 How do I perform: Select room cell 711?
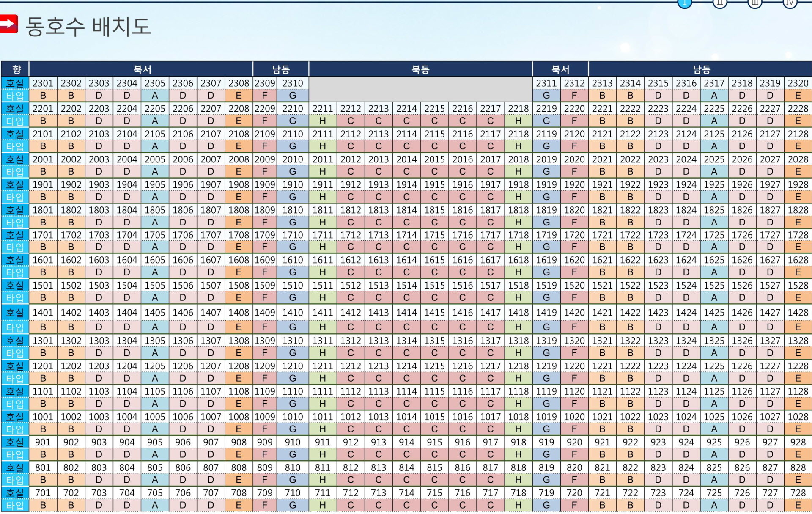point(323,493)
